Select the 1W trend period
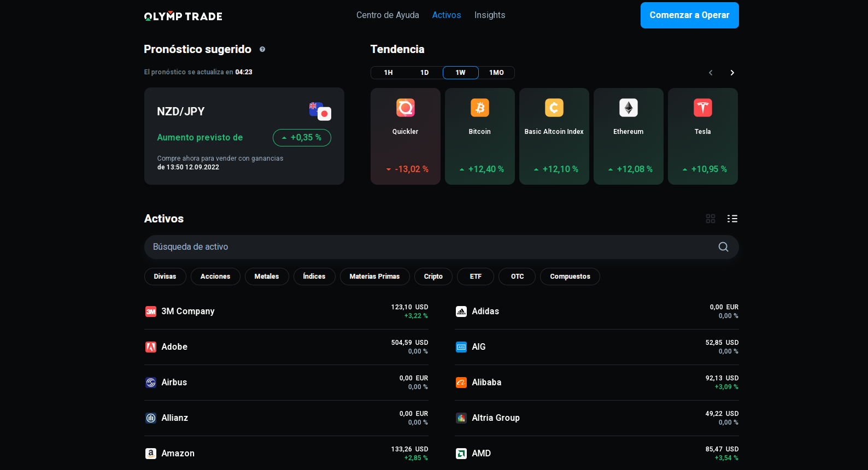The width and height of the screenshot is (868, 470). pyautogui.click(x=461, y=73)
